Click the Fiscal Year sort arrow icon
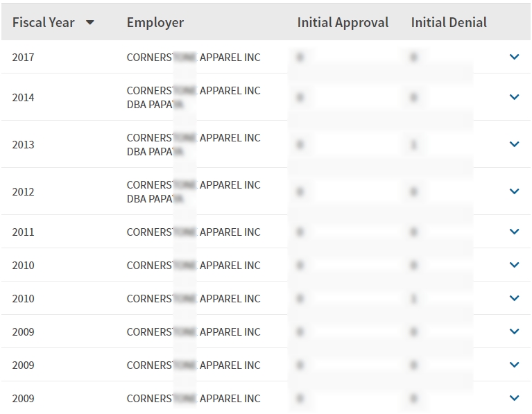The height and width of the screenshot is (414, 532). (x=89, y=23)
